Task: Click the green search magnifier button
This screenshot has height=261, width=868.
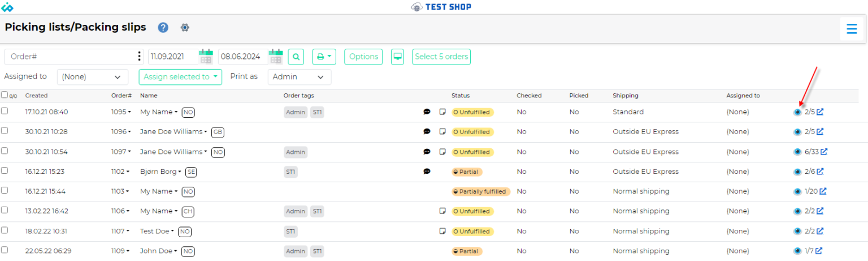Action: coord(296,57)
